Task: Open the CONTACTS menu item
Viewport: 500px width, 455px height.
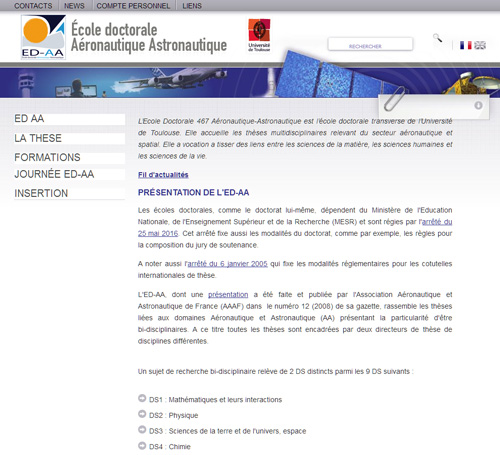Action: (x=33, y=6)
